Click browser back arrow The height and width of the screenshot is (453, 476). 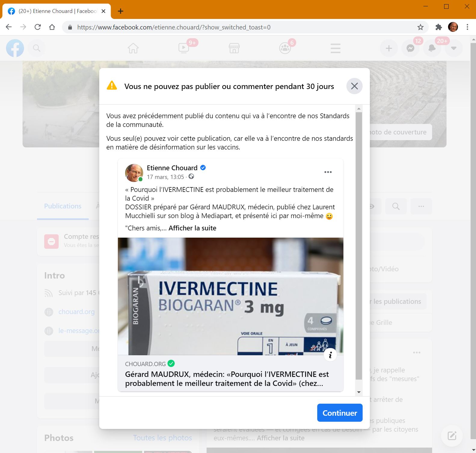(9, 27)
